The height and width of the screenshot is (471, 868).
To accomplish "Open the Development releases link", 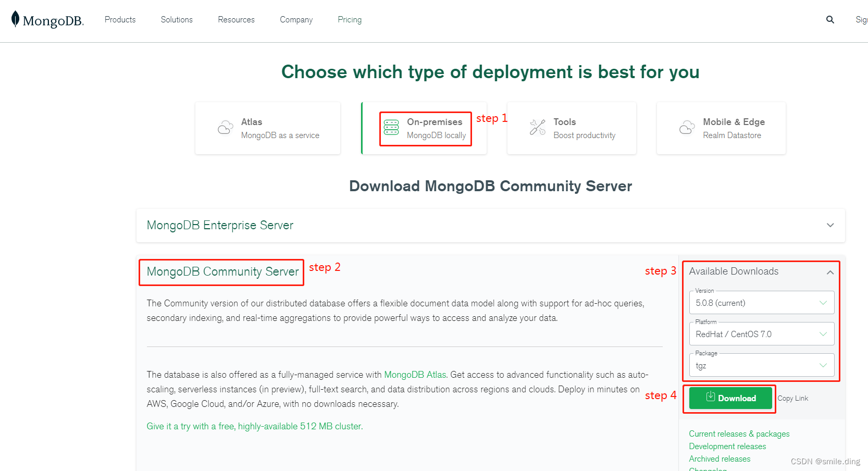I will (727, 446).
